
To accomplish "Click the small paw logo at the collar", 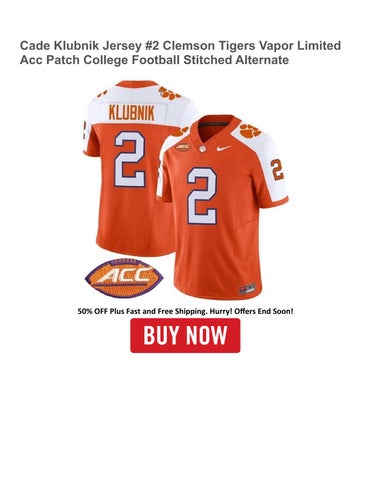I will point(202,149).
